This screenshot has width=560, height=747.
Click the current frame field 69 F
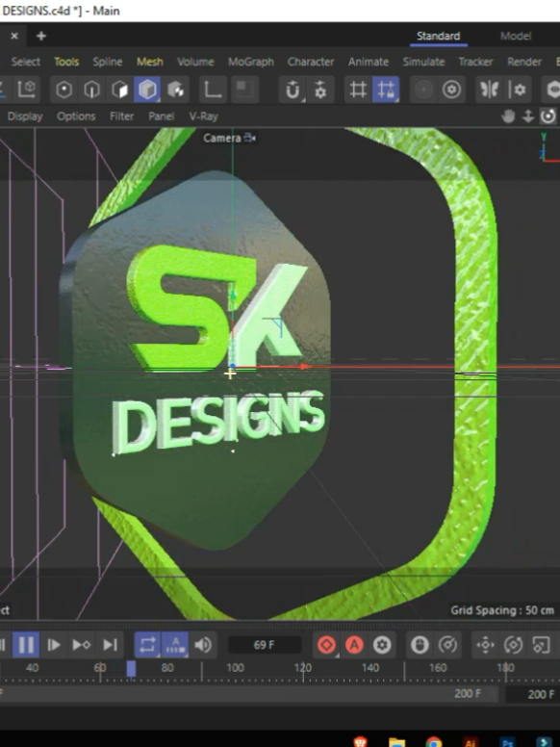(265, 645)
